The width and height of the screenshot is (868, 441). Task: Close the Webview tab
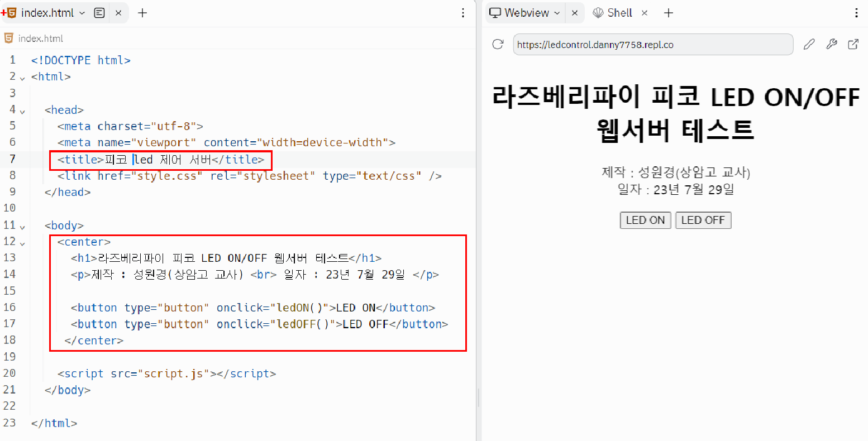pos(574,13)
